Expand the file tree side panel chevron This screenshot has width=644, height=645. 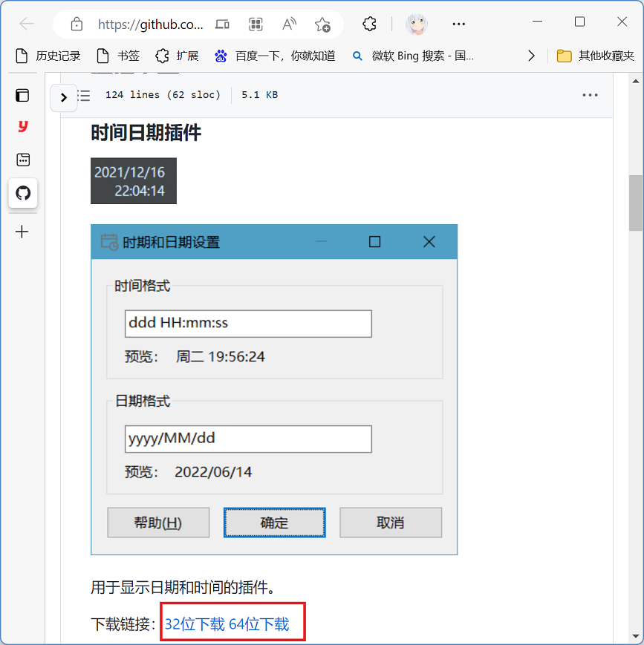click(x=64, y=97)
